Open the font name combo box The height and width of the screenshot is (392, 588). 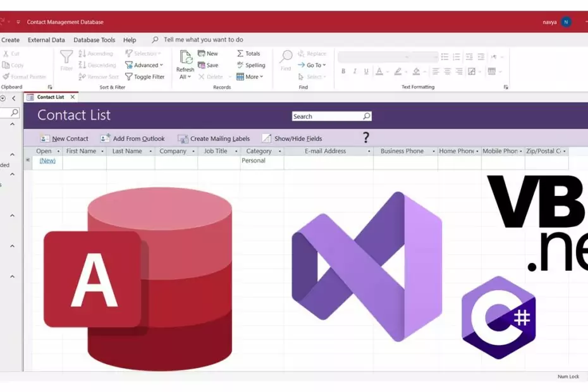[374, 57]
